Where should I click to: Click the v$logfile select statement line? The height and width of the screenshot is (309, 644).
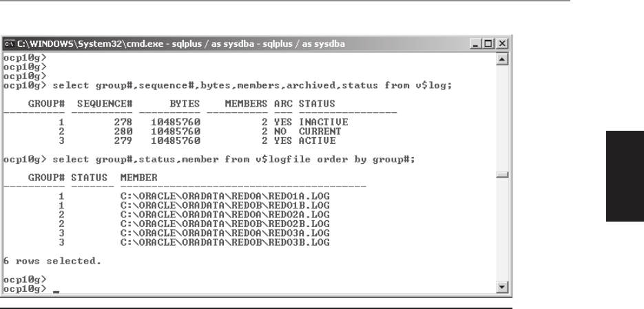click(209, 159)
